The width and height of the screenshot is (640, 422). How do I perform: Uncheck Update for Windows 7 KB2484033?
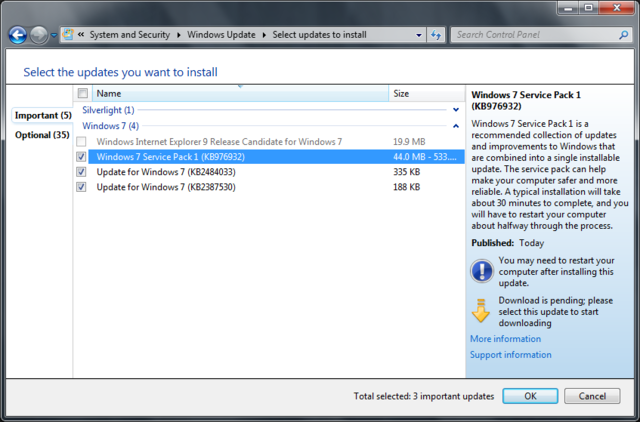tap(82, 172)
